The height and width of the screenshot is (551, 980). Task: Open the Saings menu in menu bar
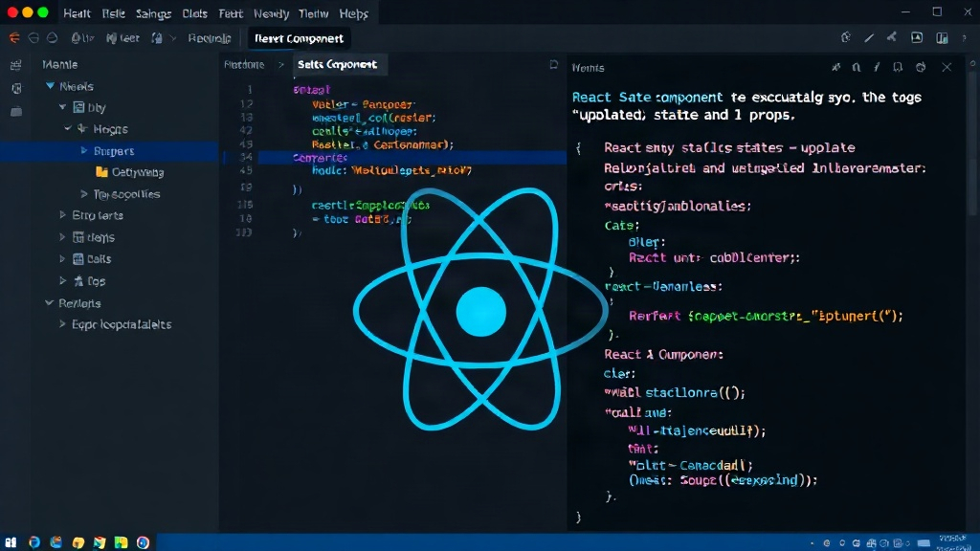click(153, 13)
